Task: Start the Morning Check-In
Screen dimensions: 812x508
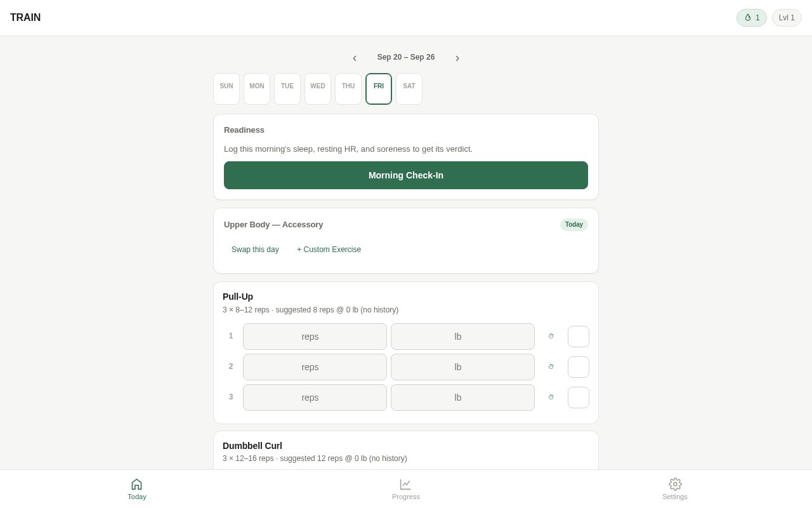Action: point(406,175)
